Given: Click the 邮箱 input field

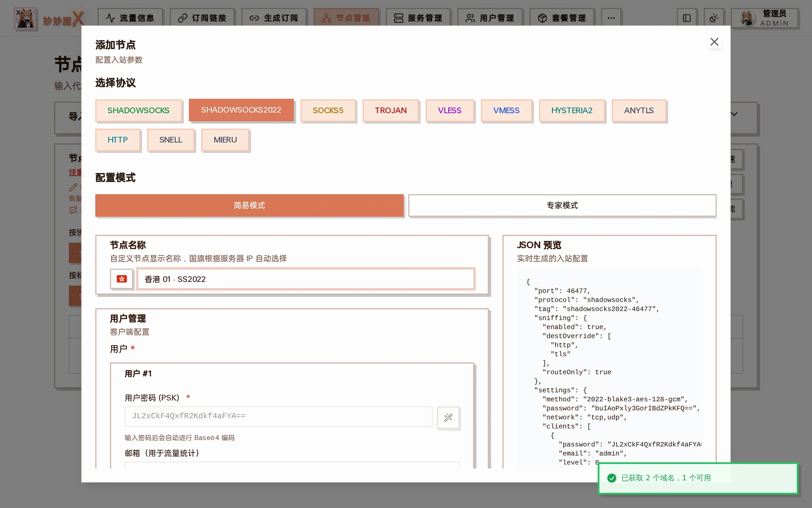Looking at the screenshot, I should point(292,465).
